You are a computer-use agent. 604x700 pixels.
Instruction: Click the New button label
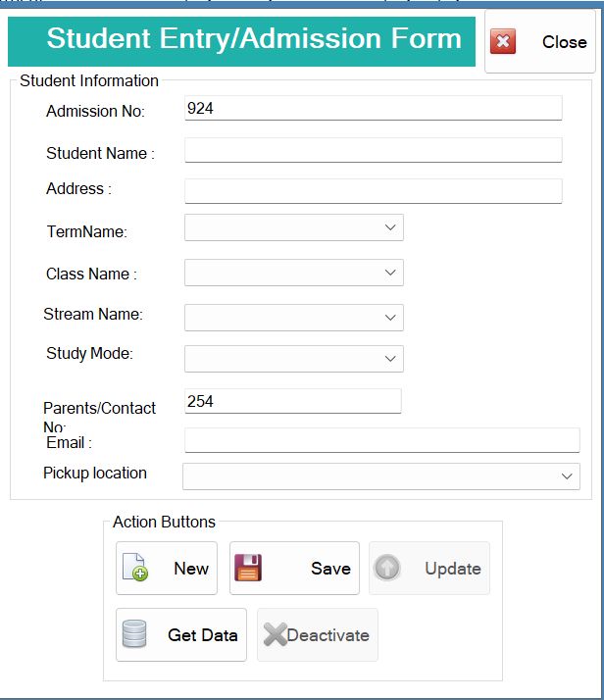(x=191, y=569)
